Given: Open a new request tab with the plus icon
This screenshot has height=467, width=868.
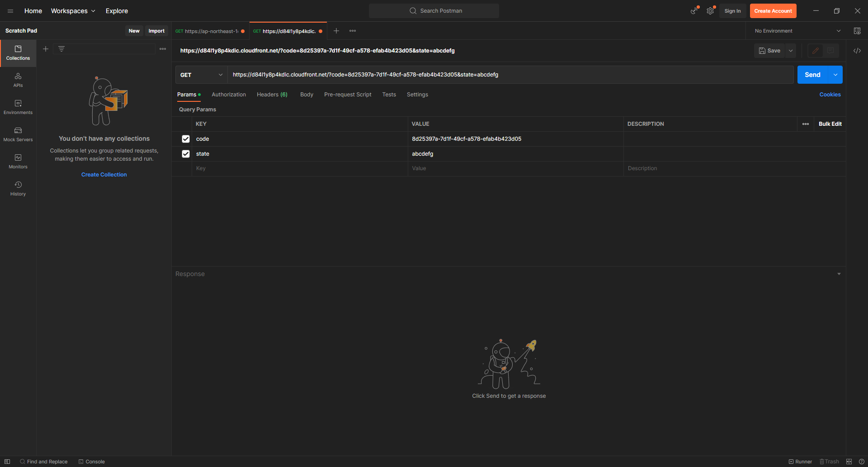Looking at the screenshot, I should click(x=336, y=31).
